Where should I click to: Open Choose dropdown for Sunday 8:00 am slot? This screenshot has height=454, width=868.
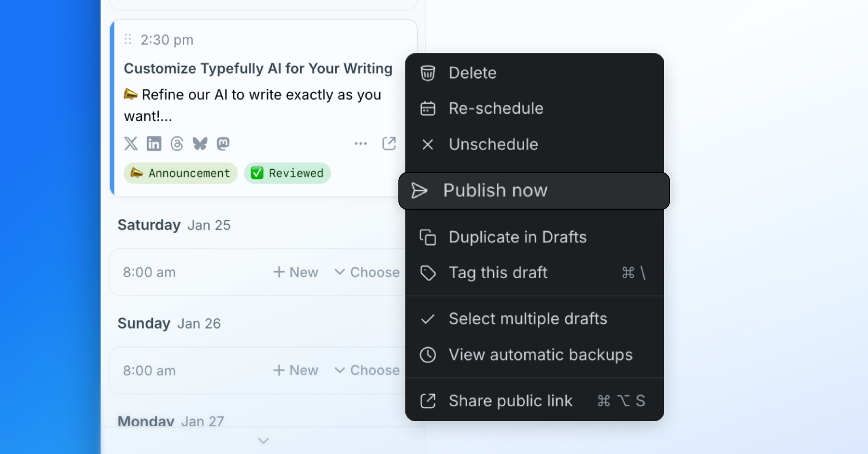click(367, 371)
